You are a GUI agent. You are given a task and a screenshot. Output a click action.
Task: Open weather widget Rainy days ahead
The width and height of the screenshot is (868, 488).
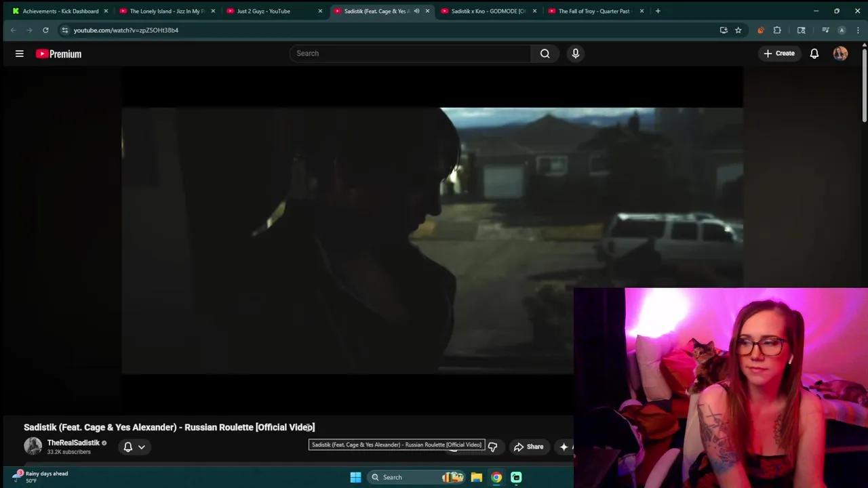tap(41, 476)
